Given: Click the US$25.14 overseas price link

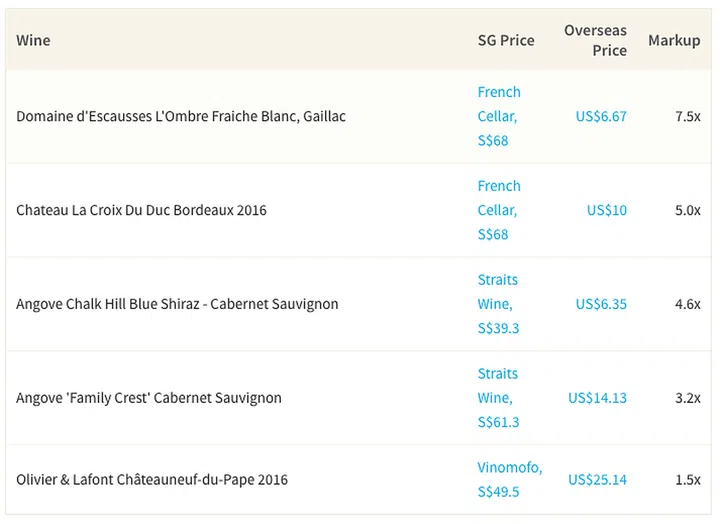Looking at the screenshot, I should pyautogui.click(x=597, y=480).
